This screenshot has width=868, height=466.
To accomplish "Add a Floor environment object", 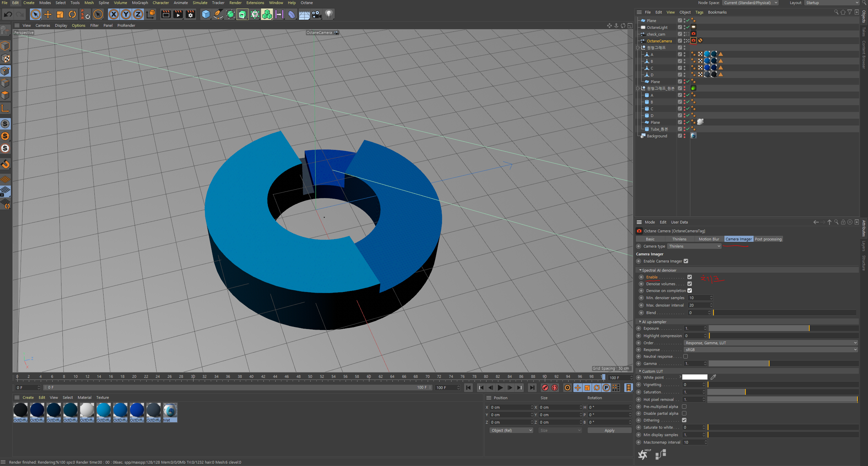I will (x=304, y=14).
